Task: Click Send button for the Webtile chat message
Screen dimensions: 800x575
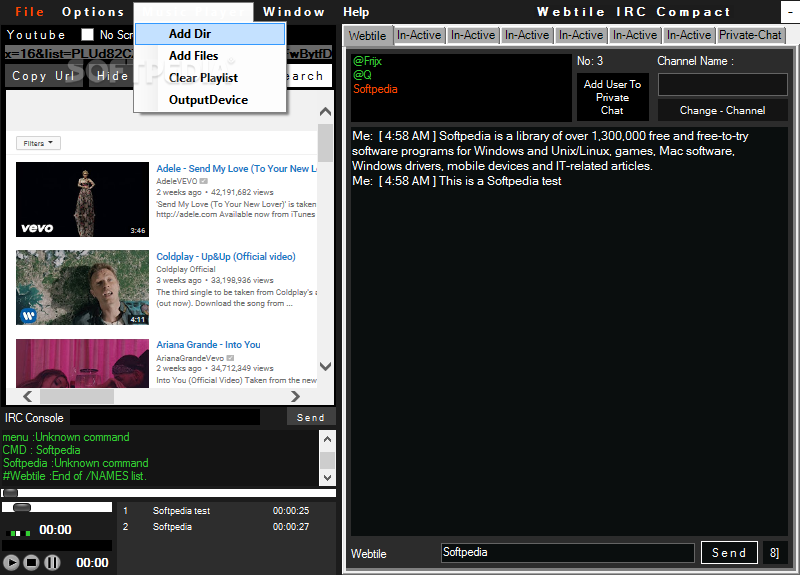Action: click(729, 553)
